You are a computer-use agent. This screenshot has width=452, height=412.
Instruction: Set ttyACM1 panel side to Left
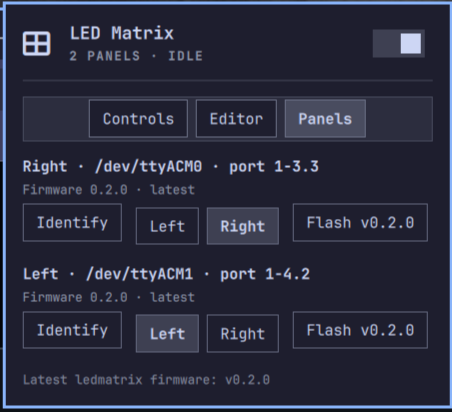[167, 333]
